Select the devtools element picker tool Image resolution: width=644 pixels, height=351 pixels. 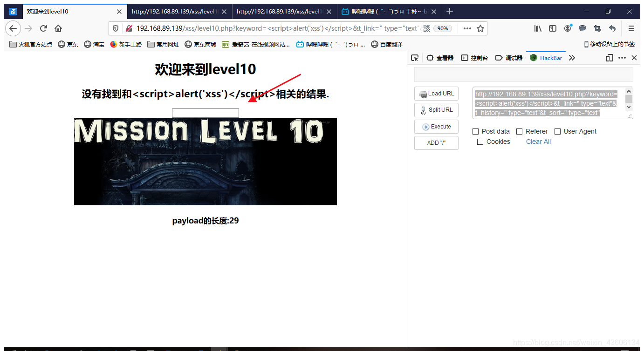(x=415, y=58)
